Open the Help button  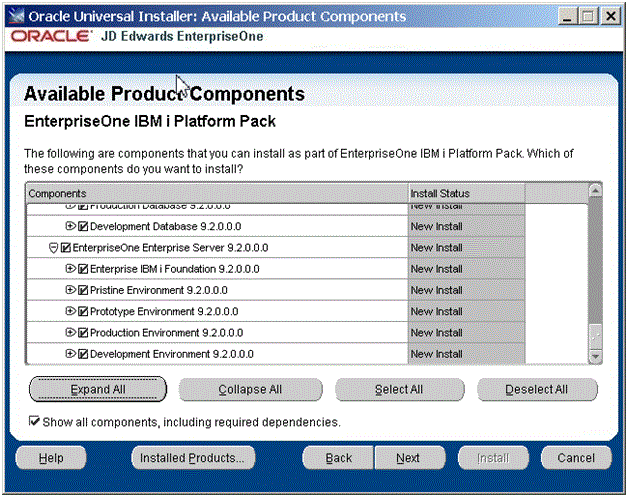click(51, 458)
